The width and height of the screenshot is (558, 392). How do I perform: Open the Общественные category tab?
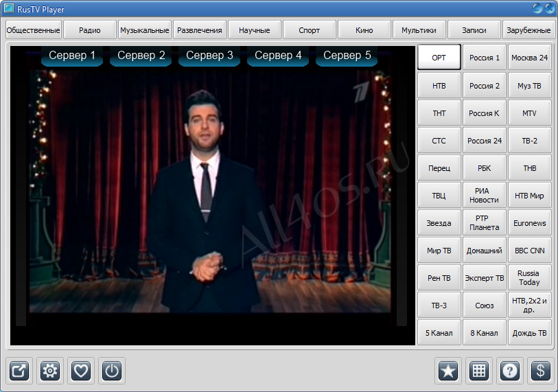[33, 30]
